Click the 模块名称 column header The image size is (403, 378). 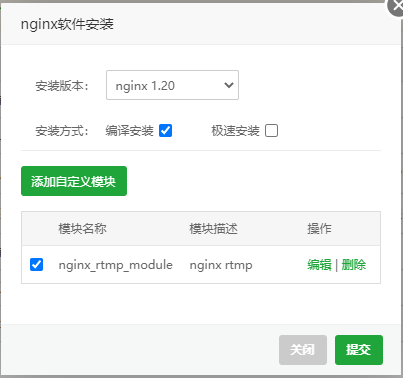point(82,229)
